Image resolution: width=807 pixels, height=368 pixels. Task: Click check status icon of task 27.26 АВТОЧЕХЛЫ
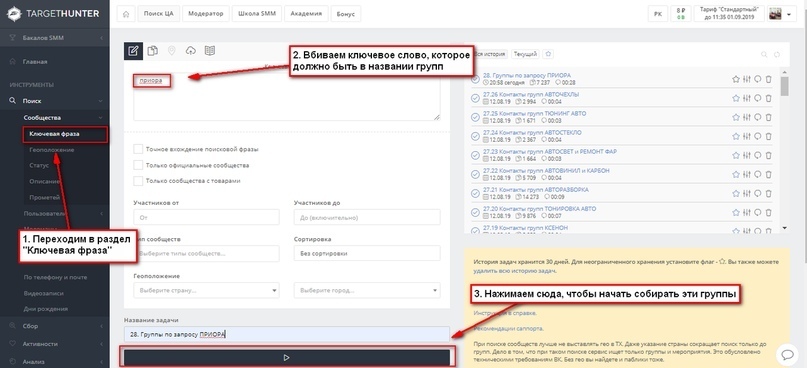476,98
